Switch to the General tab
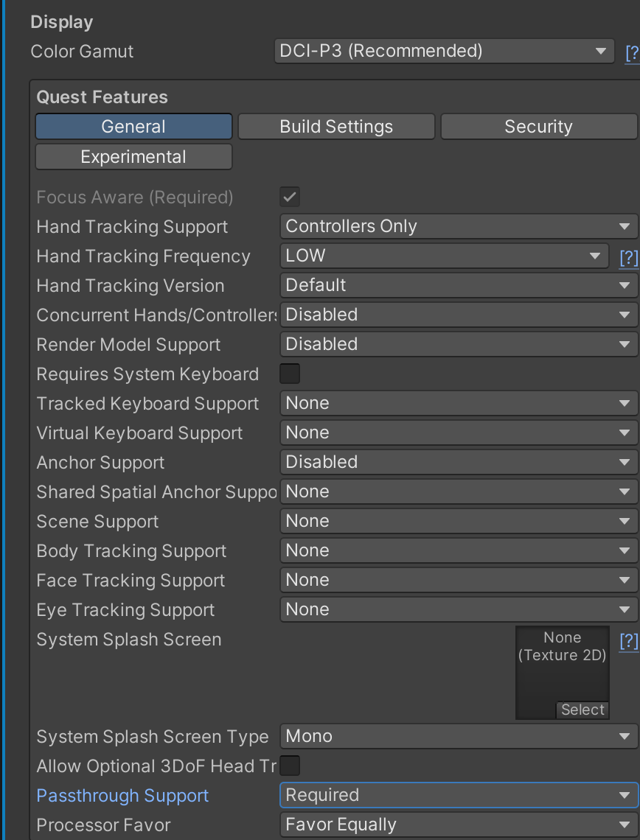 coord(133,127)
